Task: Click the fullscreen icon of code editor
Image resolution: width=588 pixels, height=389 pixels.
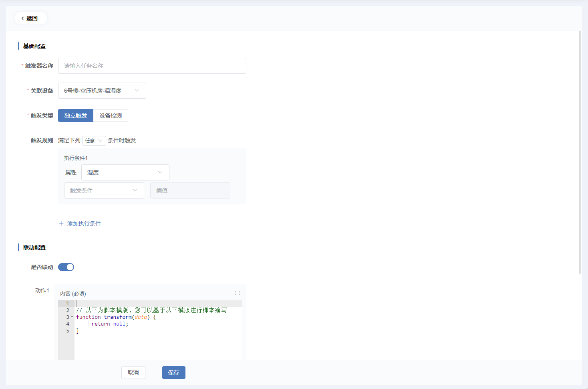Action: pyautogui.click(x=238, y=293)
